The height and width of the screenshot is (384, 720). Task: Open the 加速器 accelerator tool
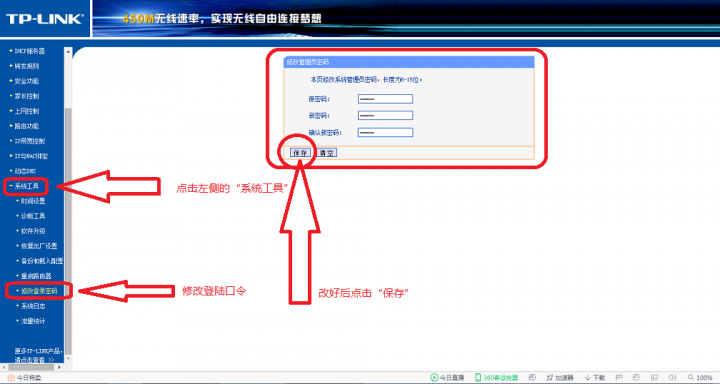[560, 378]
